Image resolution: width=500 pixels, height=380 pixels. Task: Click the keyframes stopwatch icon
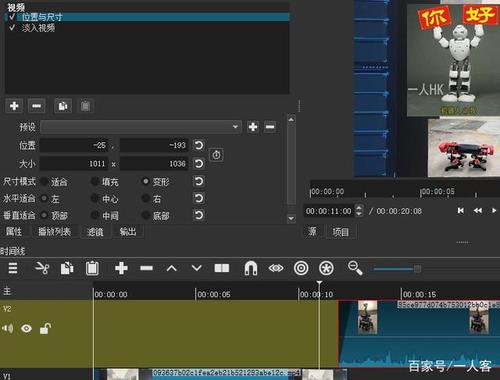[216, 155]
